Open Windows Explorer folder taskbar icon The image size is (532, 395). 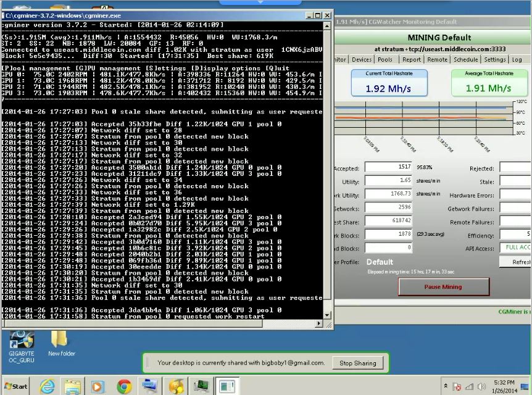click(72, 386)
